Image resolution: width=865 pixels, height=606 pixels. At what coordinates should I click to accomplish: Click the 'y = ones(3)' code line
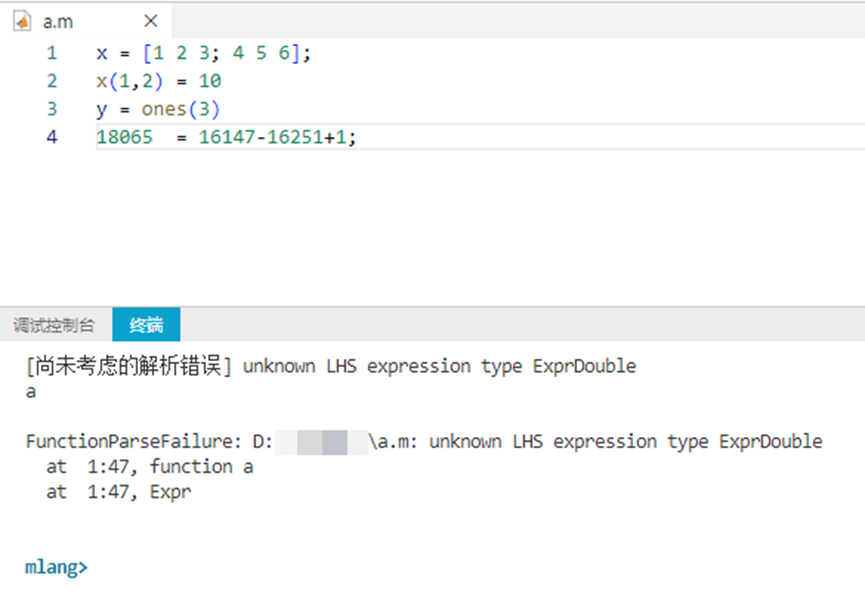pyautogui.click(x=158, y=109)
